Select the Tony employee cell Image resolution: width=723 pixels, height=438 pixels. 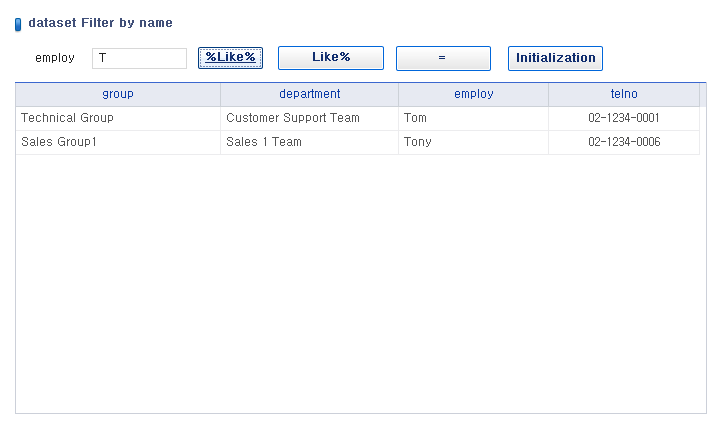click(x=474, y=142)
